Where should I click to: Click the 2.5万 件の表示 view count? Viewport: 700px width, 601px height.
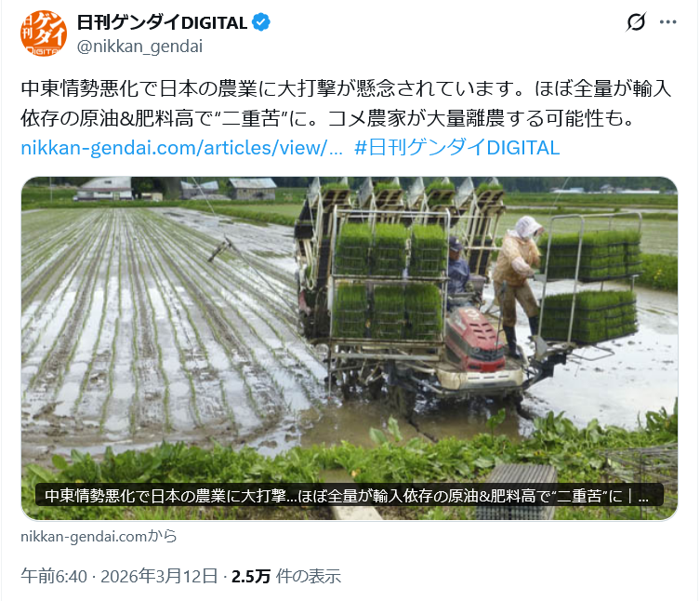[286, 576]
